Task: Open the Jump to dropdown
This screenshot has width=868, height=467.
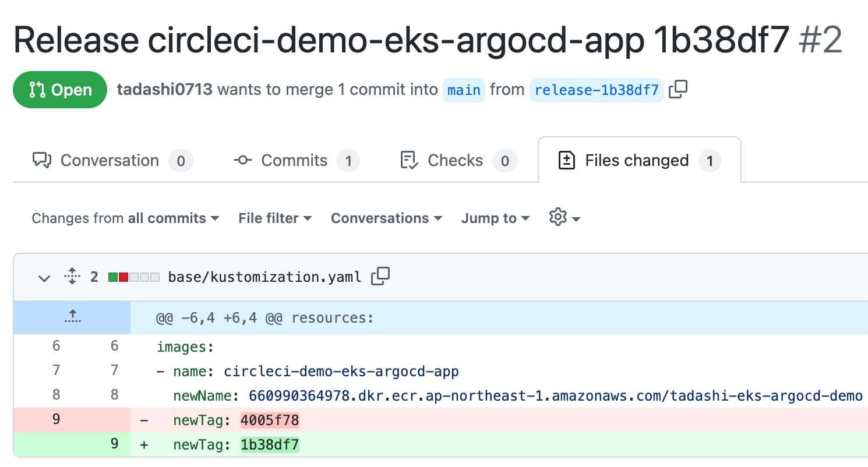Action: point(495,218)
